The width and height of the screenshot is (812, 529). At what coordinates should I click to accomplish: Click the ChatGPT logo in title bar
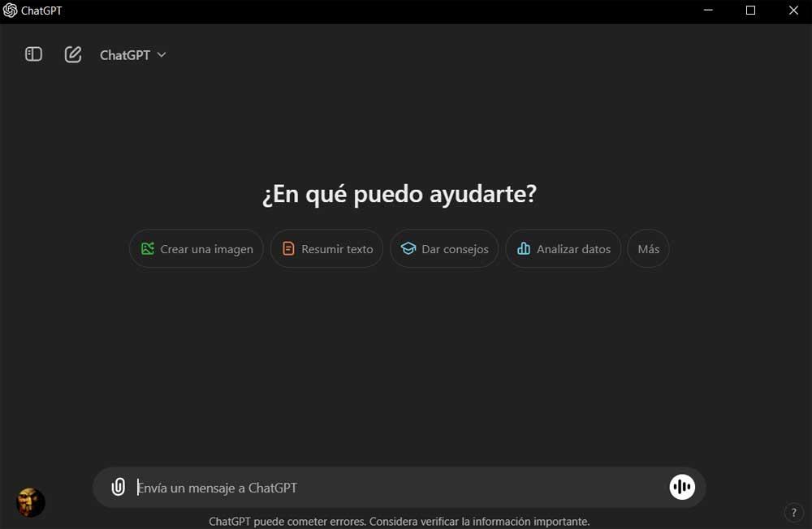[10, 11]
